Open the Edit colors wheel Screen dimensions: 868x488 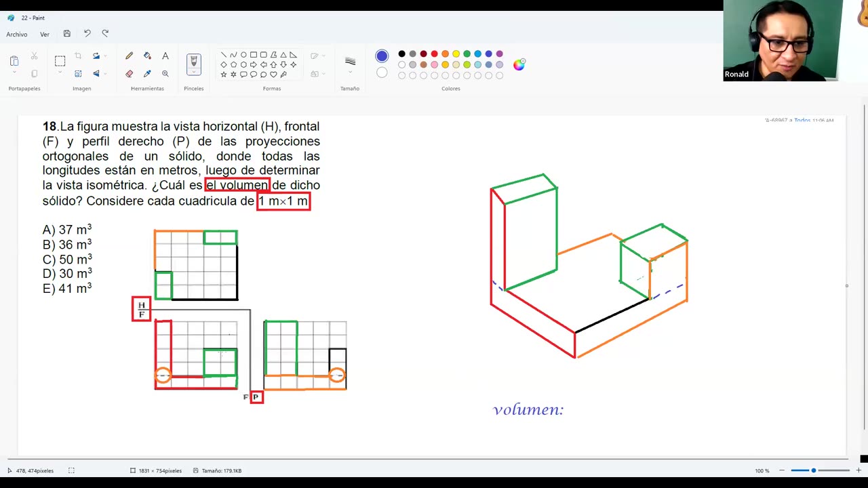pos(519,64)
